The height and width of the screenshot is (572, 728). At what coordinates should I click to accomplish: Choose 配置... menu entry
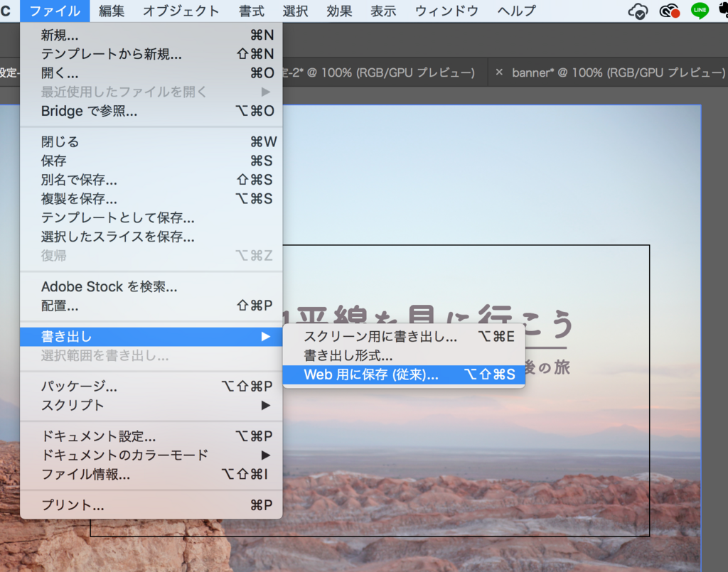[x=151, y=306]
